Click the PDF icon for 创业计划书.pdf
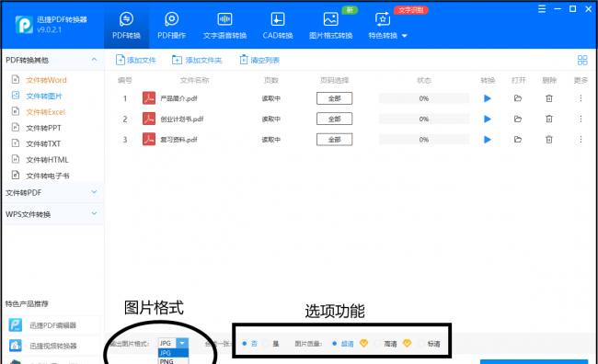 [149, 119]
